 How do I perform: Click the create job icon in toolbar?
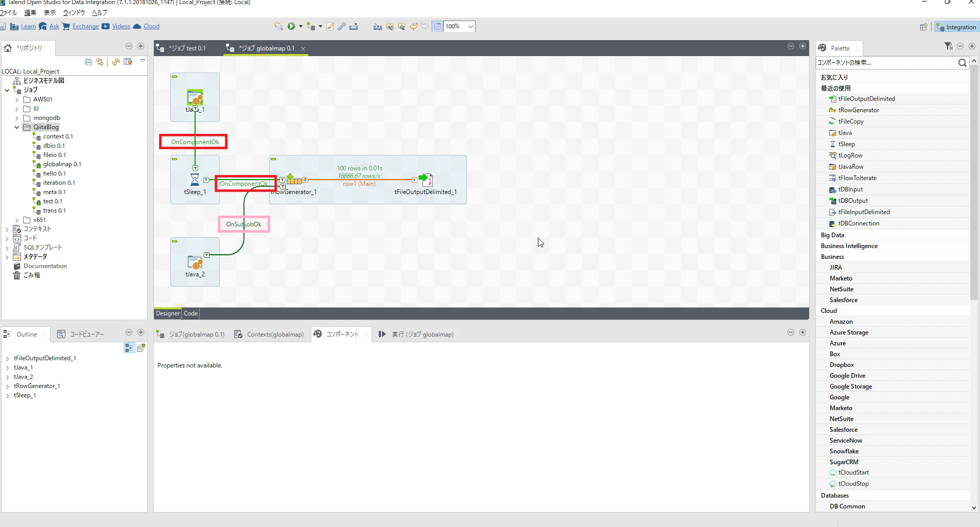point(310,26)
